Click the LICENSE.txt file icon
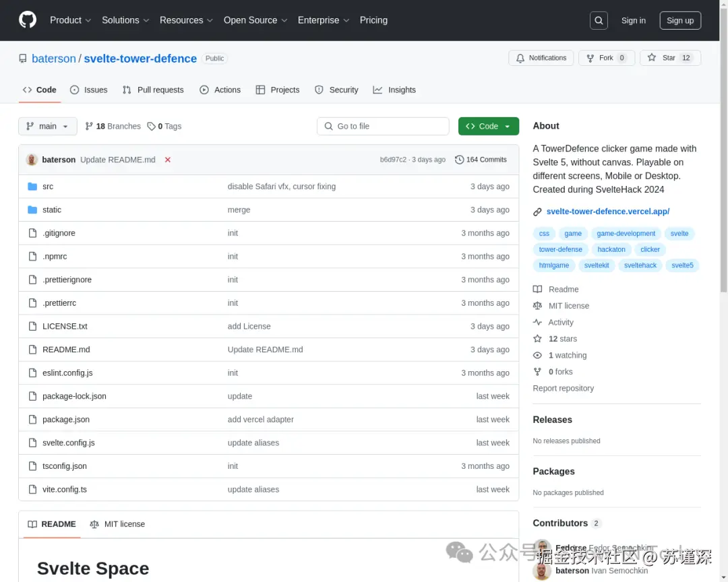Image resolution: width=728 pixels, height=582 pixels. tap(32, 326)
